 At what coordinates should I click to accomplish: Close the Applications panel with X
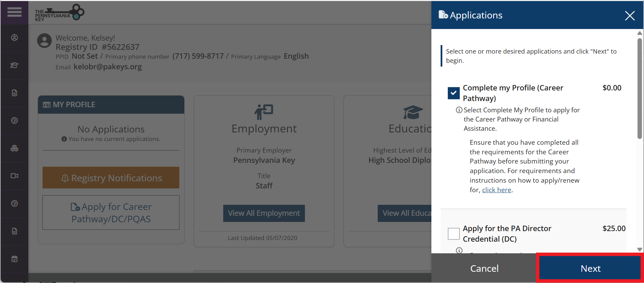tap(630, 16)
